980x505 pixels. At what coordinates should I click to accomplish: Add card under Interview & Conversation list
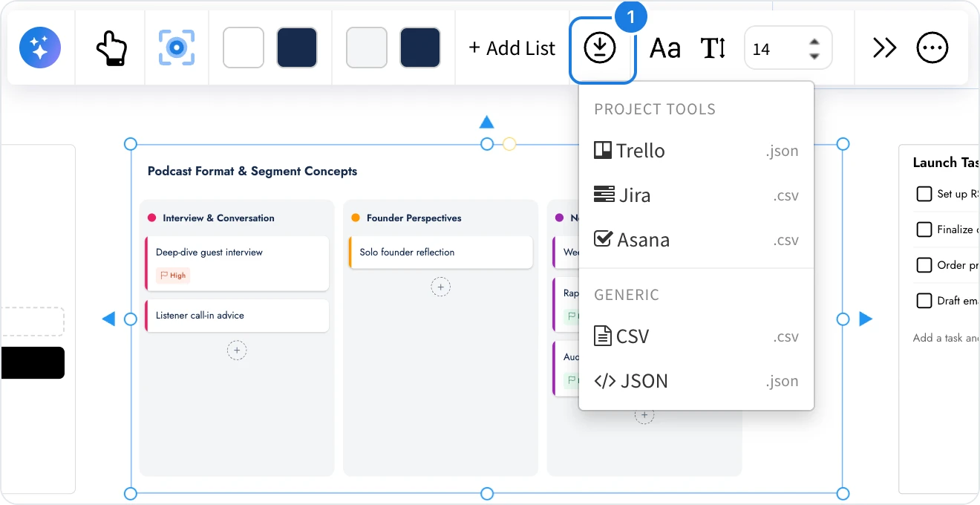point(237,350)
